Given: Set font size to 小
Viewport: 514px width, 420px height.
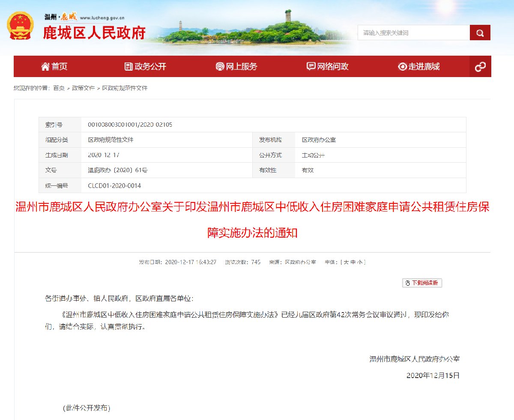Looking at the screenshot, I should [x=359, y=262].
